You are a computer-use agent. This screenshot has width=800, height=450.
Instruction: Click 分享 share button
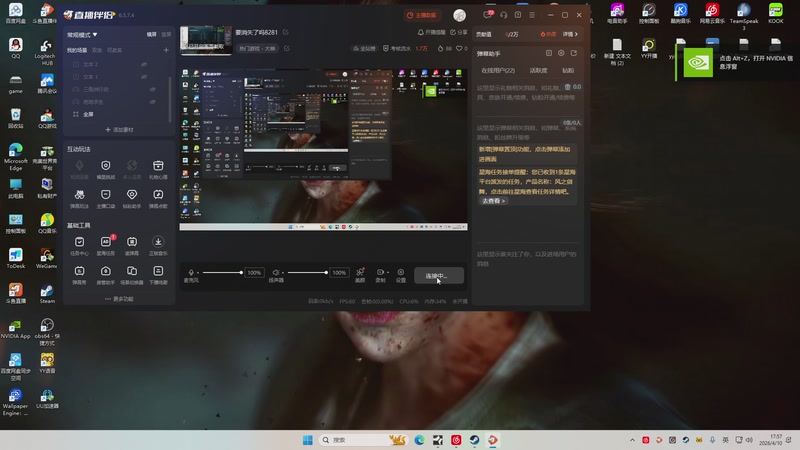(x=459, y=32)
